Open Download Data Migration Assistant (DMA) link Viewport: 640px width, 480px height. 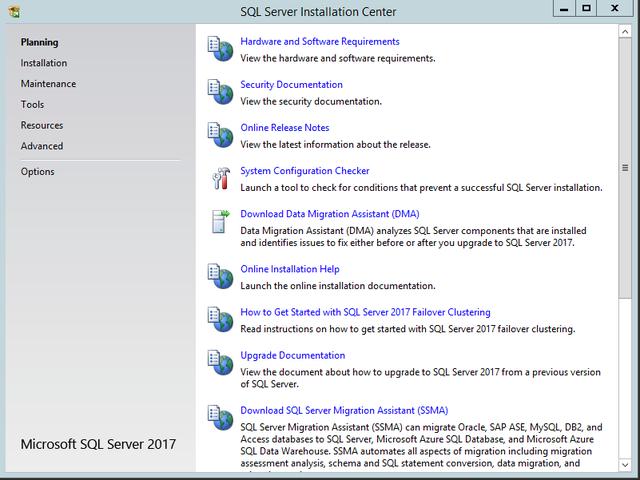tap(330, 214)
